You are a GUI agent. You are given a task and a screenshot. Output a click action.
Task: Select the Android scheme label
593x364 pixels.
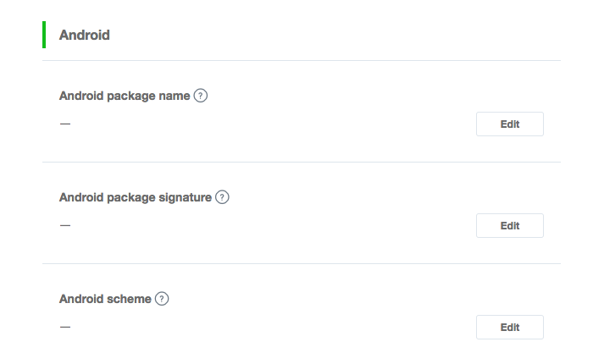tap(105, 299)
